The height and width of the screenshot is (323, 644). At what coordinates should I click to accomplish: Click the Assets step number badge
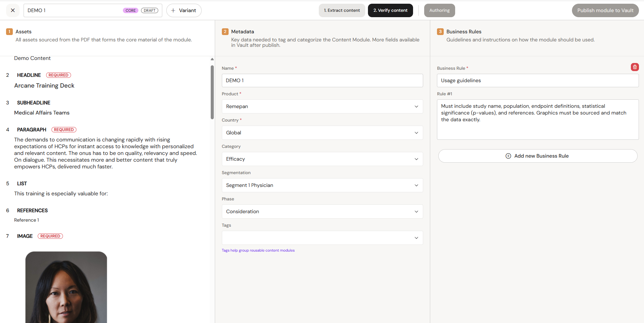[x=9, y=32]
